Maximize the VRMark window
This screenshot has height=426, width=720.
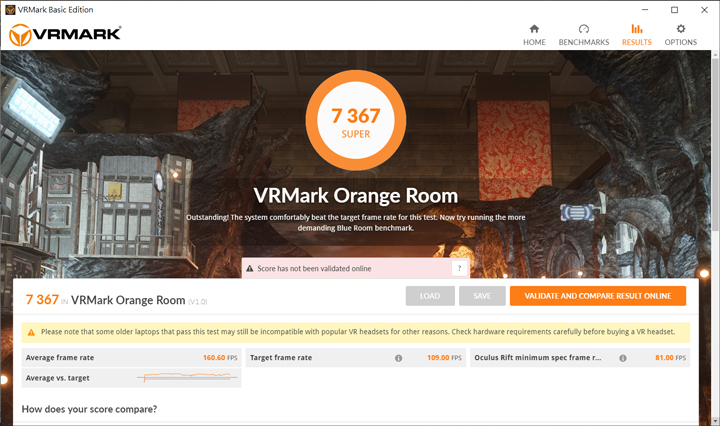(x=674, y=10)
